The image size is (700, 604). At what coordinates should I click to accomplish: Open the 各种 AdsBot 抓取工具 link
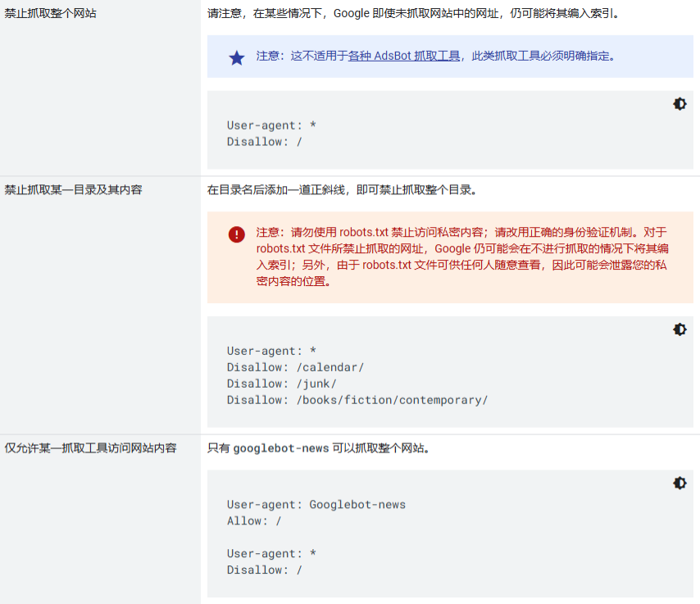[x=404, y=57]
